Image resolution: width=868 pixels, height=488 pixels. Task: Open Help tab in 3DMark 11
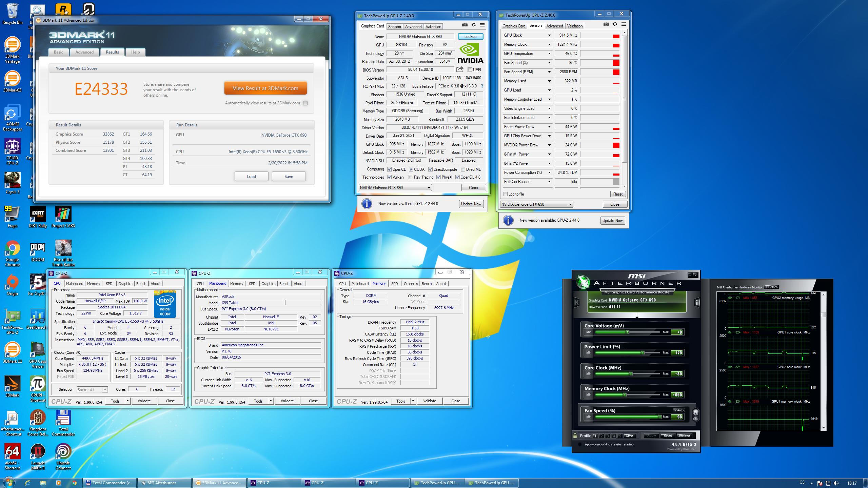click(x=135, y=52)
